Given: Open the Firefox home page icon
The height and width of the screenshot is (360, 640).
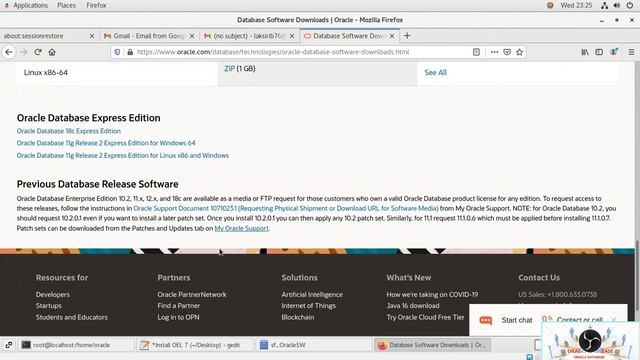Looking at the screenshot, I should pyautogui.click(x=52, y=52).
